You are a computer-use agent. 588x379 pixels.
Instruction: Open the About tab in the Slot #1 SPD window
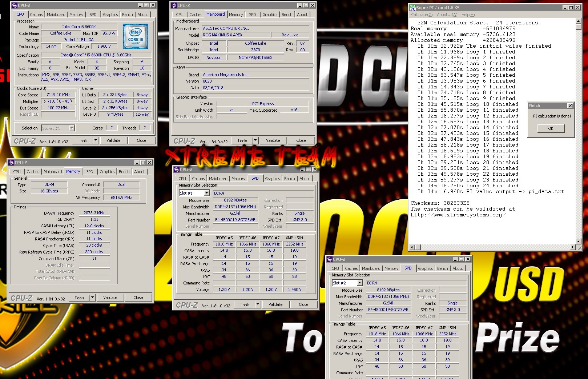coord(305,179)
